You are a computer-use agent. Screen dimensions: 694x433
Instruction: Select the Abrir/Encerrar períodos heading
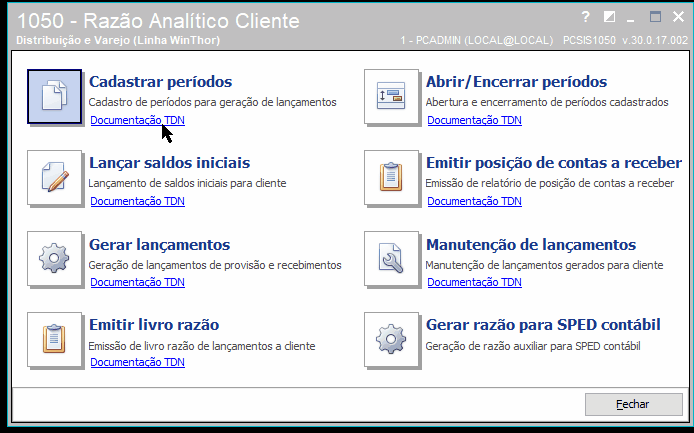click(516, 82)
